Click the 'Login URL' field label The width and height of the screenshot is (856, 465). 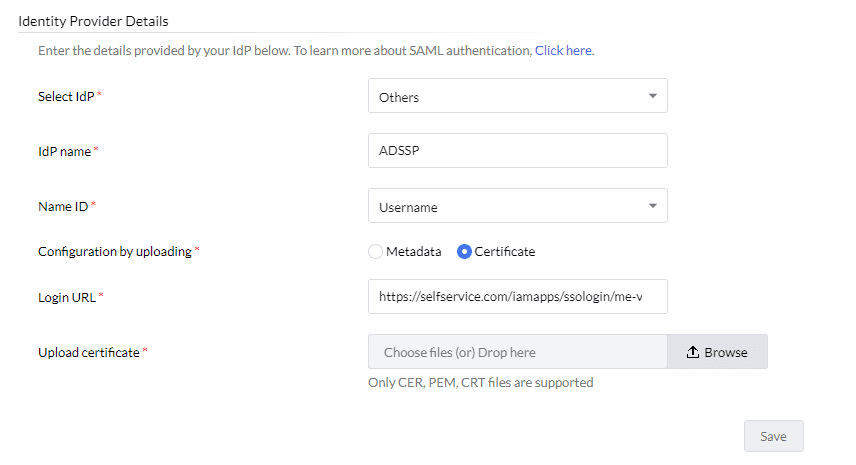pyautogui.click(x=66, y=297)
